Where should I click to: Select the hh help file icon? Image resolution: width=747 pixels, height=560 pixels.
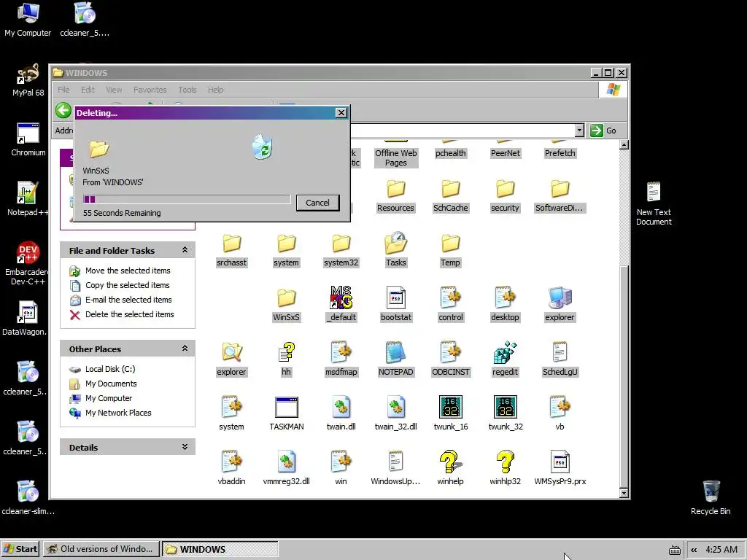286,359
